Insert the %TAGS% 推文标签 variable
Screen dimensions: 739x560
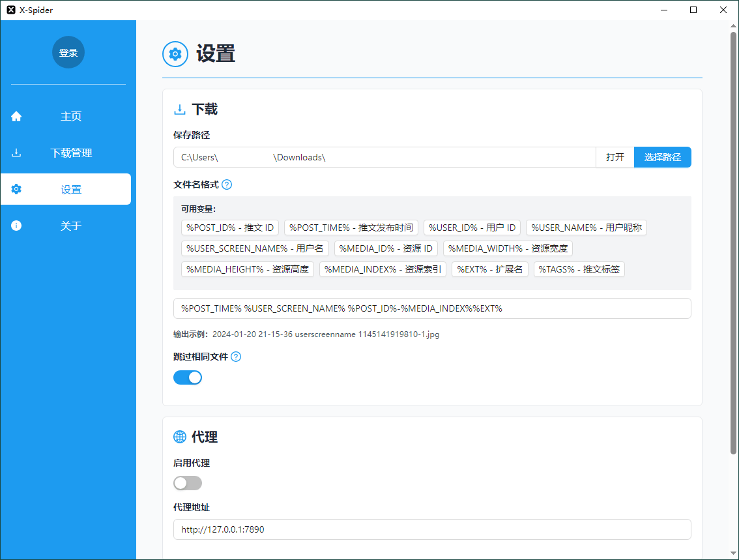pos(579,269)
